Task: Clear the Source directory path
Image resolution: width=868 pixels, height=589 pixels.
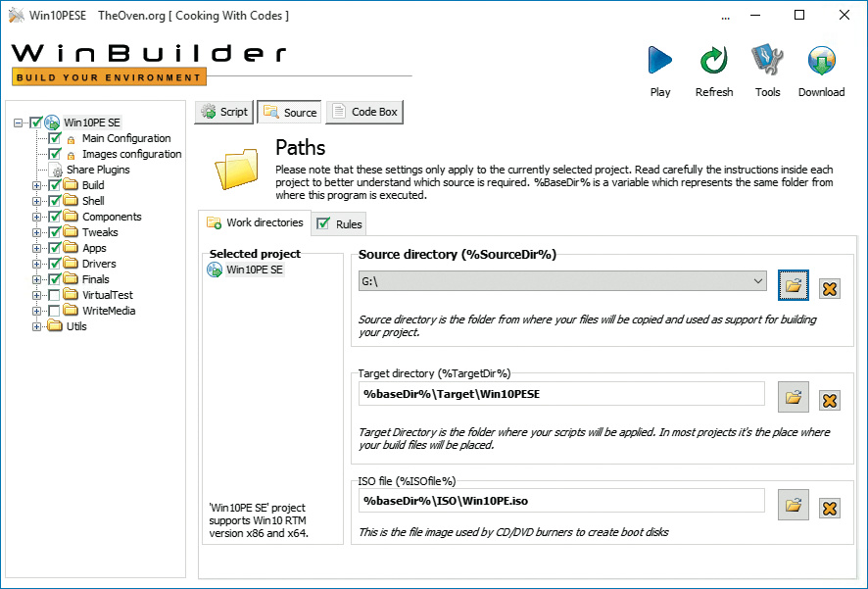Action: [x=829, y=288]
